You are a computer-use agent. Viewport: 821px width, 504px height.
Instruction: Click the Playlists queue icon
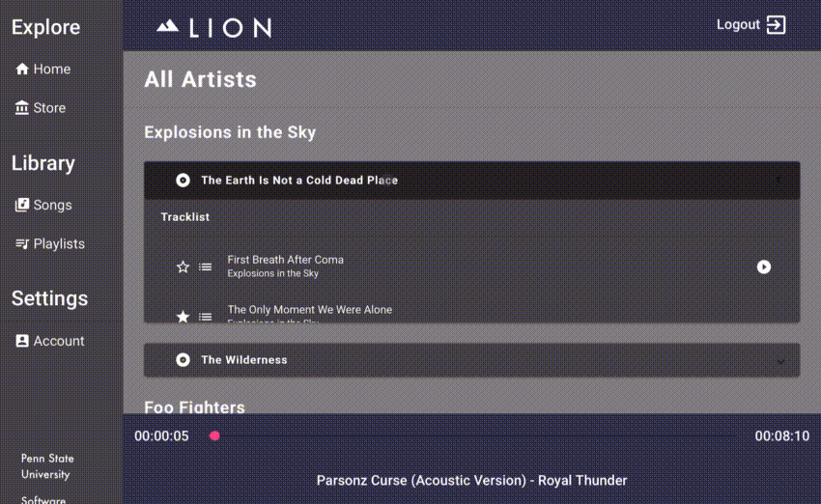click(22, 244)
